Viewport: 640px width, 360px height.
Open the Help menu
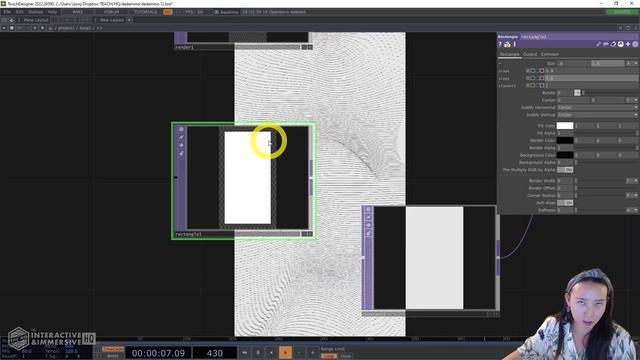click(x=52, y=12)
